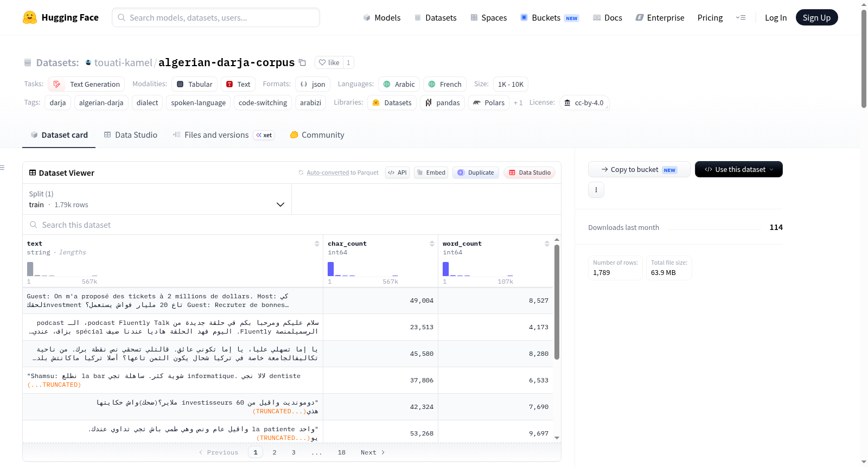Jump to page 18 of results
This screenshot has height=467, width=868.
click(x=342, y=452)
